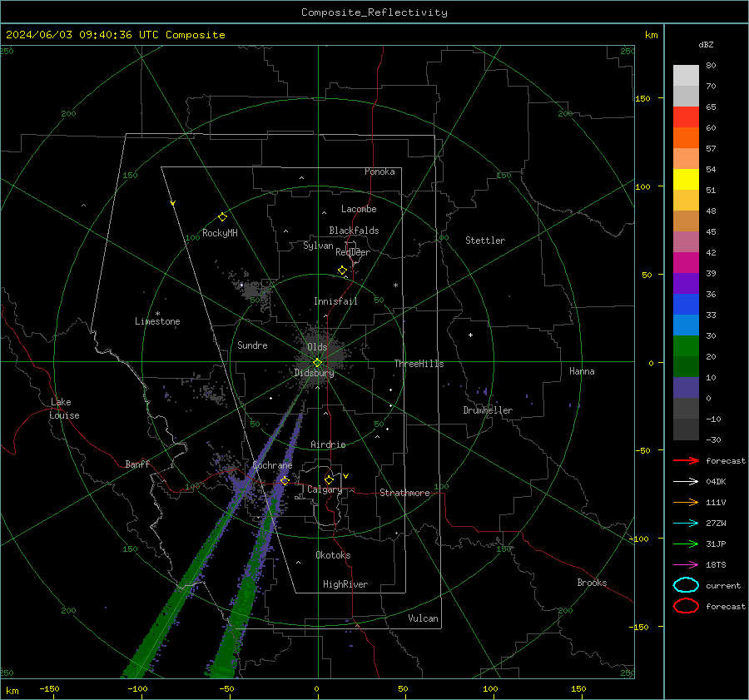Click the 04DK legend label
The width and height of the screenshot is (749, 700).
point(716,481)
